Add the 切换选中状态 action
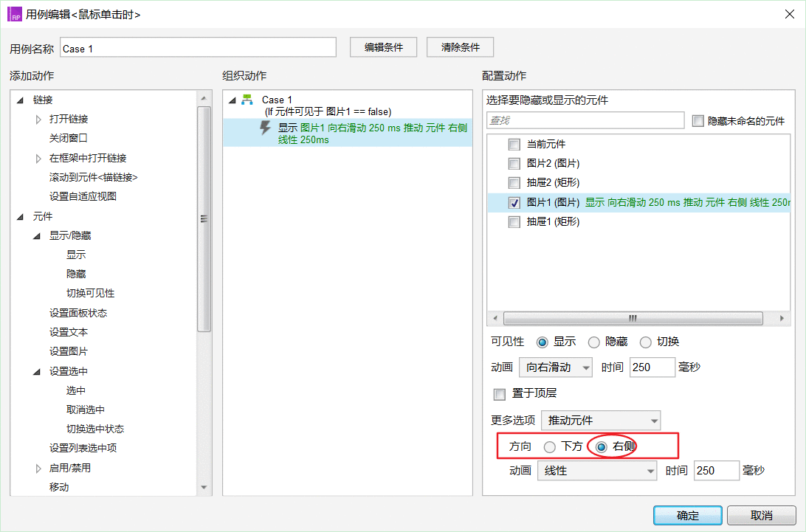The image size is (806, 532). coord(95,429)
